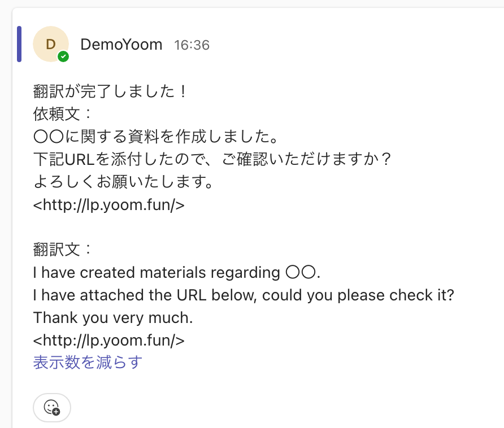The width and height of the screenshot is (504, 428).
Task: Open the lp.yoom.fun URL under 依頼文
Action: [x=109, y=205]
